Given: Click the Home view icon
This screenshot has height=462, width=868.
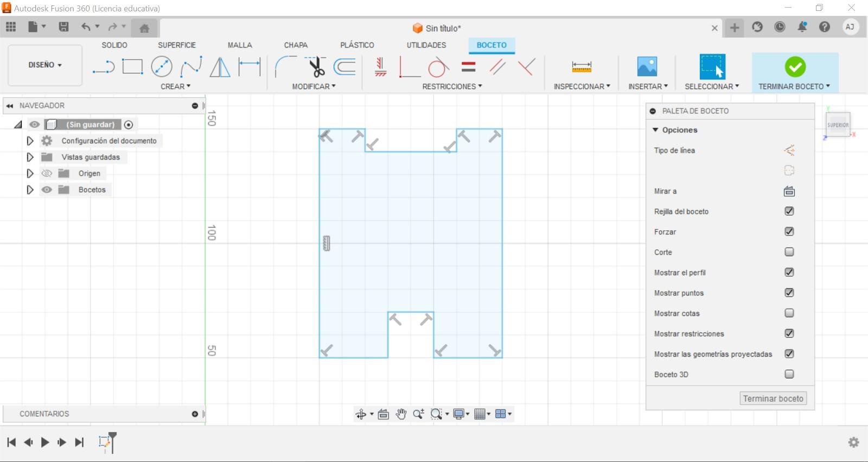Looking at the screenshot, I should [144, 28].
